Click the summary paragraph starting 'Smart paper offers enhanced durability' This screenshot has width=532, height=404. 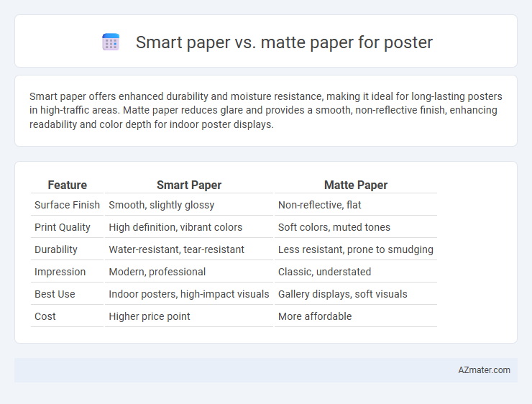point(266,110)
